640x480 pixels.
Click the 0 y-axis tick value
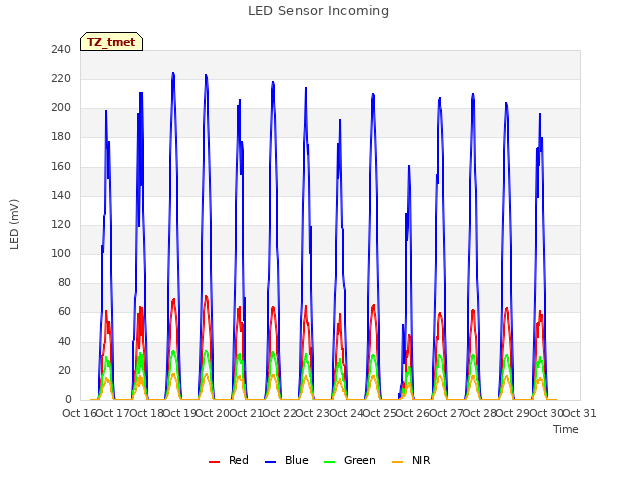68,400
